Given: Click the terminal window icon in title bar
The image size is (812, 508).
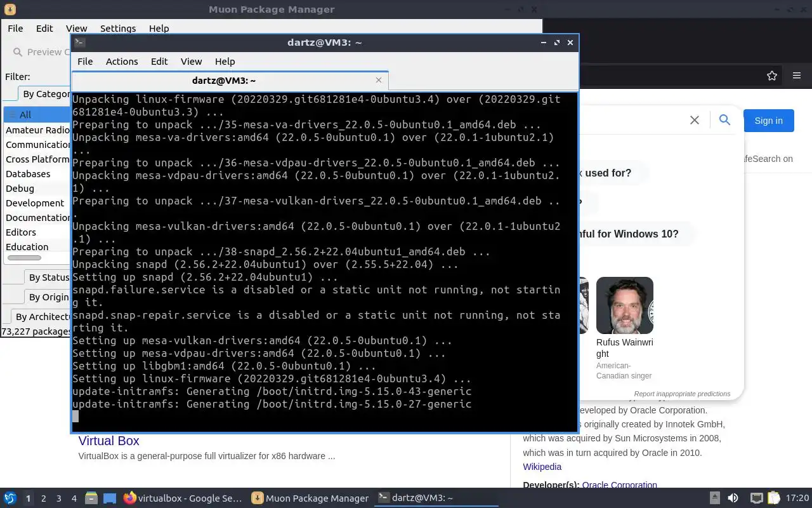Looking at the screenshot, I should (79, 43).
